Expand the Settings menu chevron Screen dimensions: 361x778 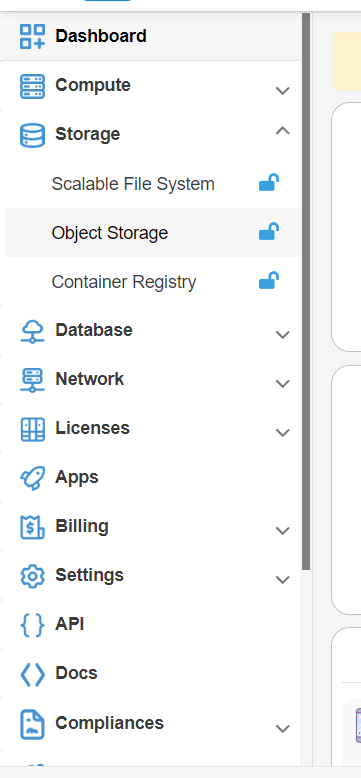(282, 580)
